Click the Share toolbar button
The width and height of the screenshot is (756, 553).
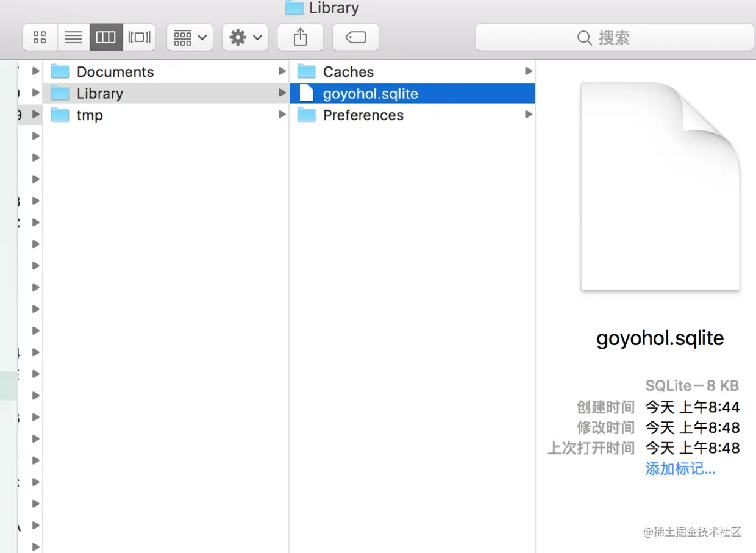click(x=300, y=38)
